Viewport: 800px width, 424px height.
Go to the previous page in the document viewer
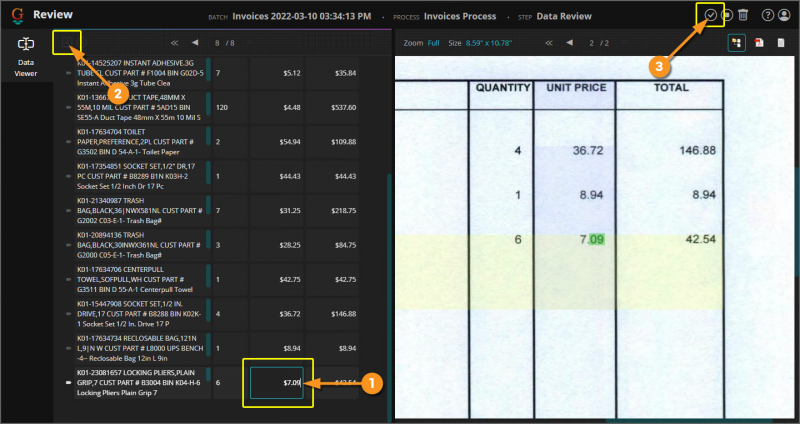(x=569, y=43)
